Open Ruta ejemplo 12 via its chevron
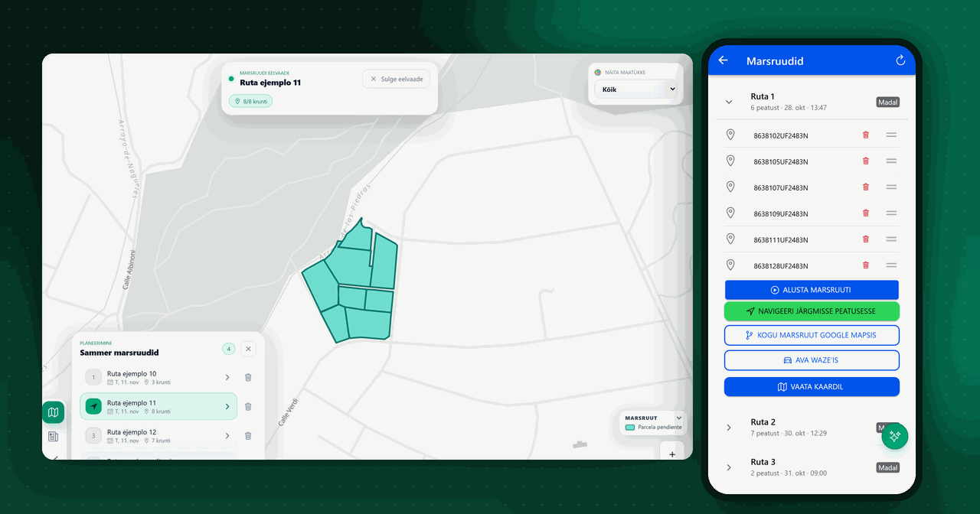This screenshot has height=514, width=980. [x=227, y=435]
